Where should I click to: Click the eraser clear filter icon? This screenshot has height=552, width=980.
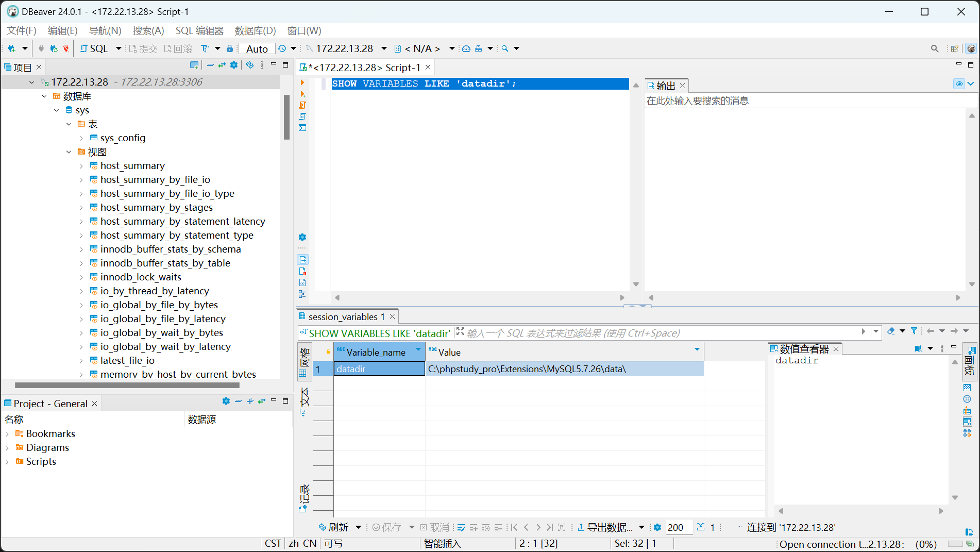coord(891,331)
